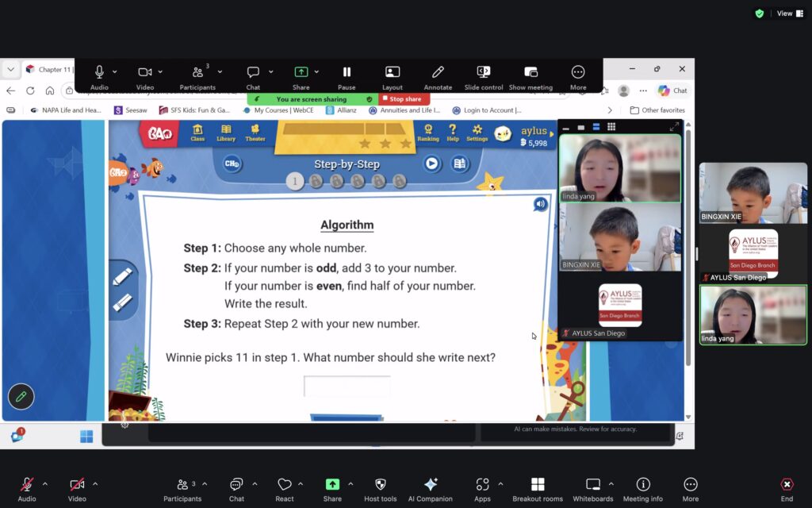Open the Library menu in the game header
The image size is (812, 508).
coord(226,133)
